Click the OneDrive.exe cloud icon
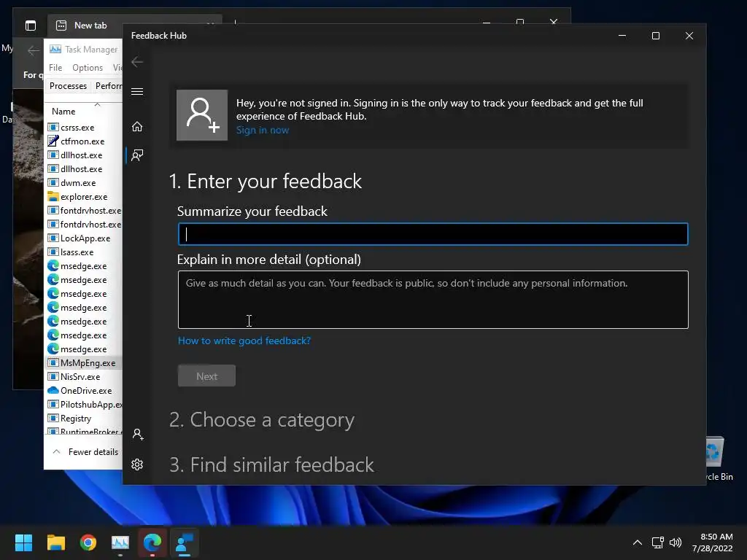The width and height of the screenshot is (747, 560). click(53, 391)
